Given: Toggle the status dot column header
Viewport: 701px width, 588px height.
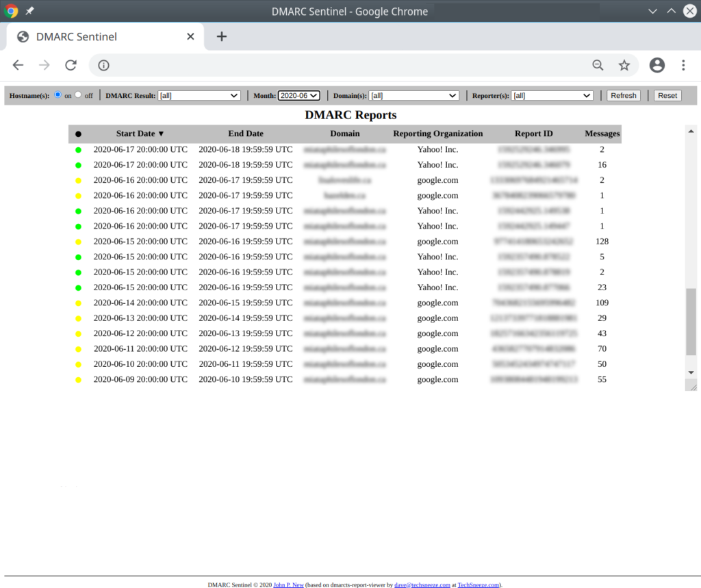Looking at the screenshot, I should (78, 133).
